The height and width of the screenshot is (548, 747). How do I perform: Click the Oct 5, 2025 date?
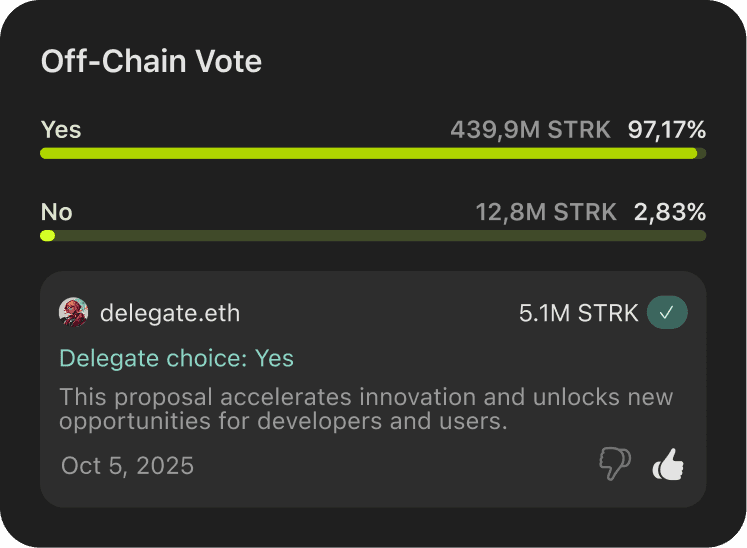tap(127, 466)
